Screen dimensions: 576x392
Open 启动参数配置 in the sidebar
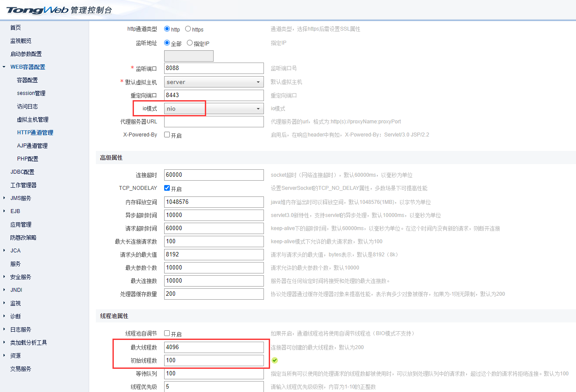[x=26, y=54]
